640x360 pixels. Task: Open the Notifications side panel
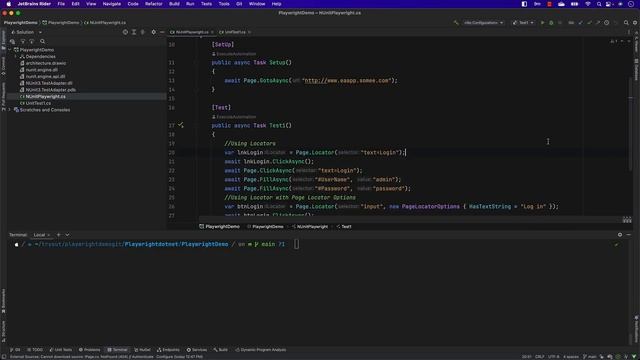click(x=636, y=329)
